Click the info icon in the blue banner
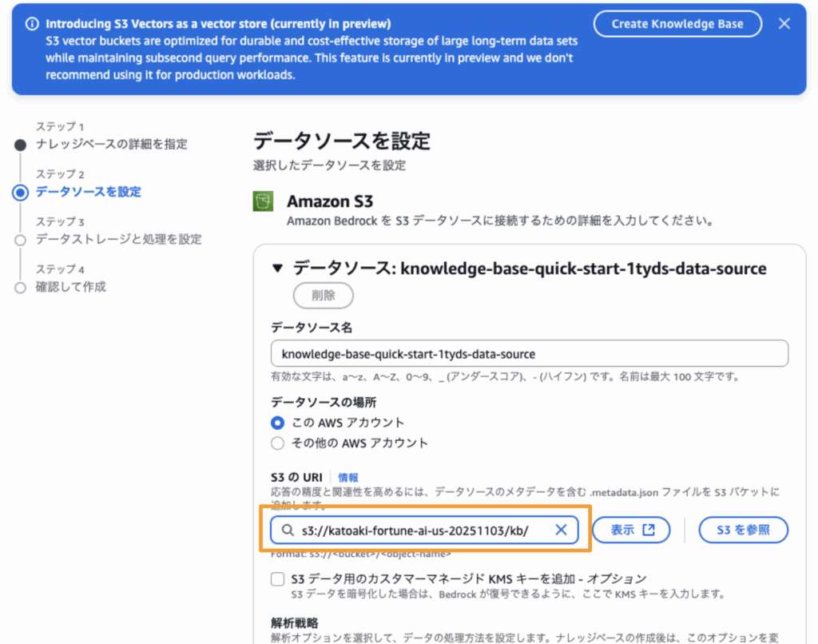The width and height of the screenshot is (818, 644). (x=31, y=25)
